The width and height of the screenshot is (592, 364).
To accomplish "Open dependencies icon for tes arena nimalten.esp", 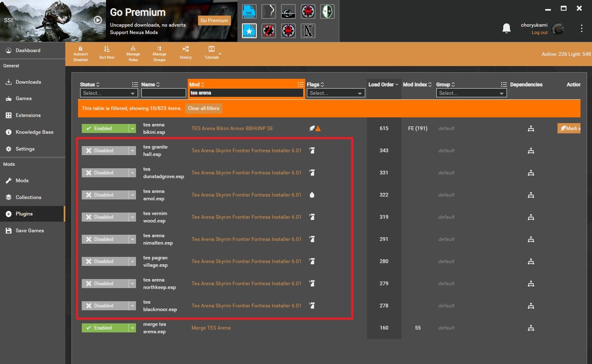I will pos(531,239).
